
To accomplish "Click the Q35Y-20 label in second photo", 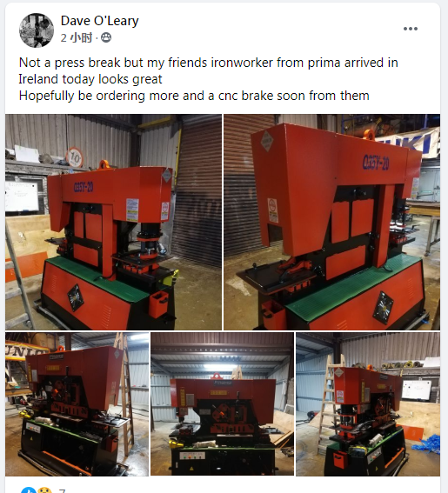I will pyautogui.click(x=376, y=162).
